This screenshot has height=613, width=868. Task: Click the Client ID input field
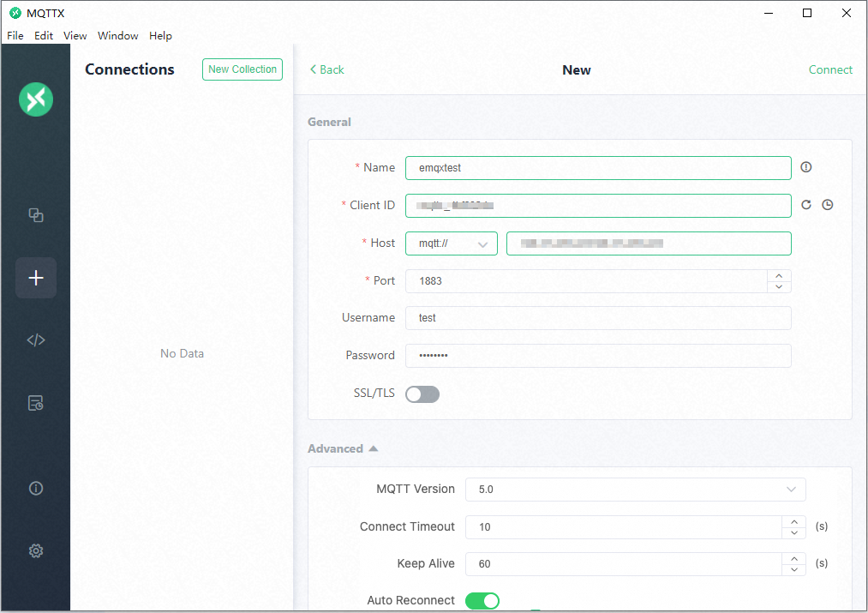[x=598, y=206]
